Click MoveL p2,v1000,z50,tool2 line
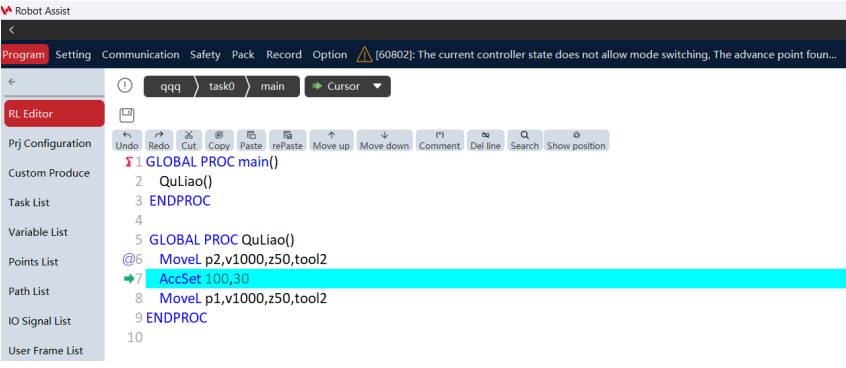The height and width of the screenshot is (368, 846). (x=243, y=260)
